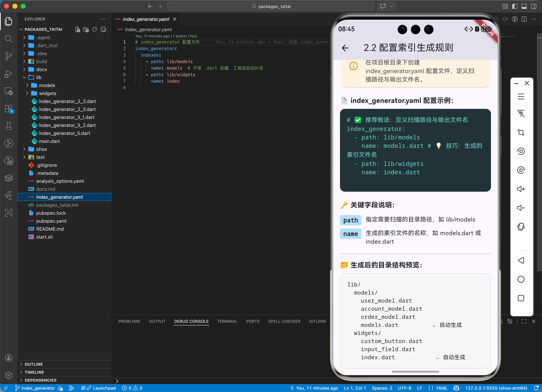542x392 pixels.
Task: Open the PROBLEMS panel tab
Action: [x=129, y=321]
